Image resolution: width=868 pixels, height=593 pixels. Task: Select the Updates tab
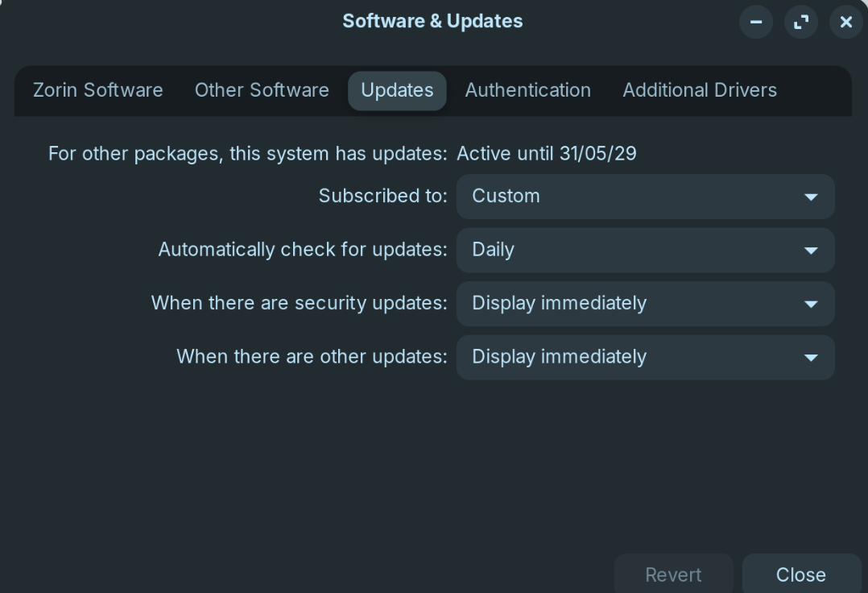(397, 90)
